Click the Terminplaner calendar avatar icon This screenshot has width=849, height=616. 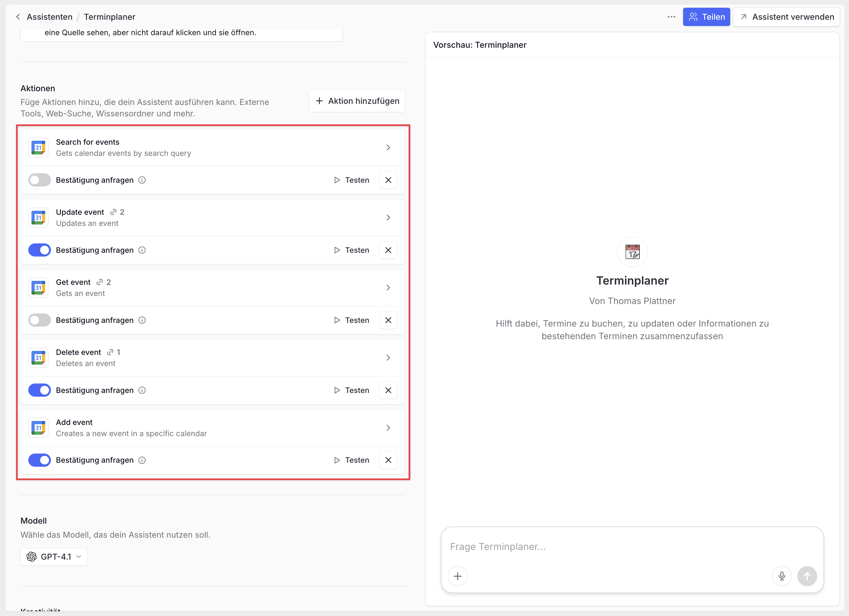(x=632, y=252)
